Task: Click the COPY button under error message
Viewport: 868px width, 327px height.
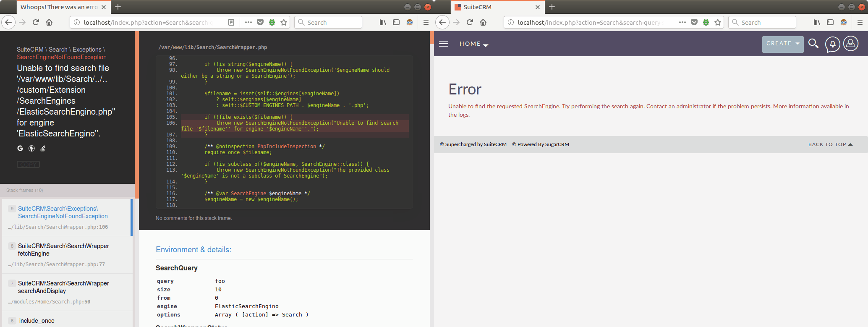Action: pyautogui.click(x=28, y=164)
